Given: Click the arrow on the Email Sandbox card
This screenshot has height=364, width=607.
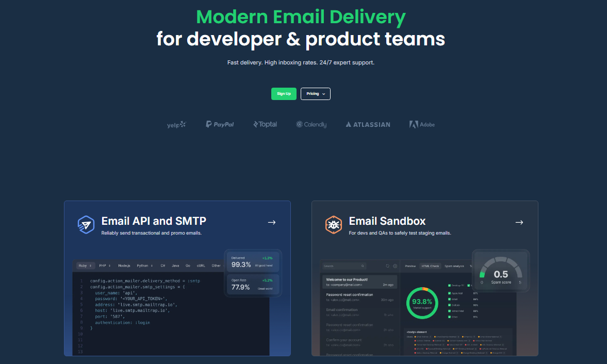Looking at the screenshot, I should [519, 222].
